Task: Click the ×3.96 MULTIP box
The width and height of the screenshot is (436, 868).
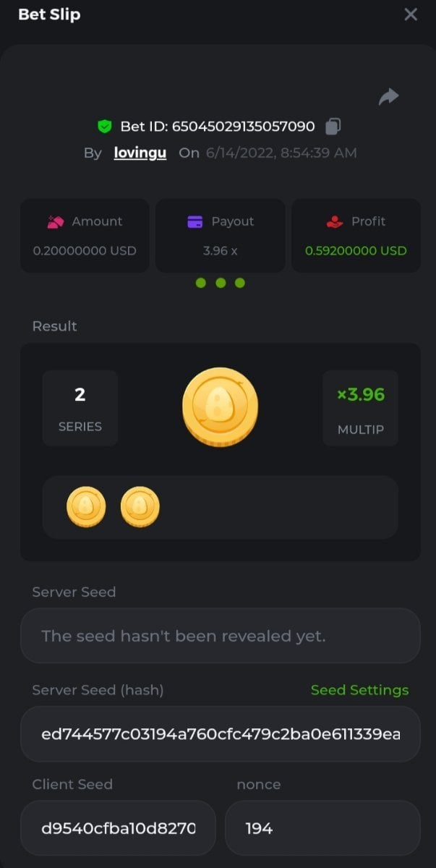Action: tap(360, 408)
